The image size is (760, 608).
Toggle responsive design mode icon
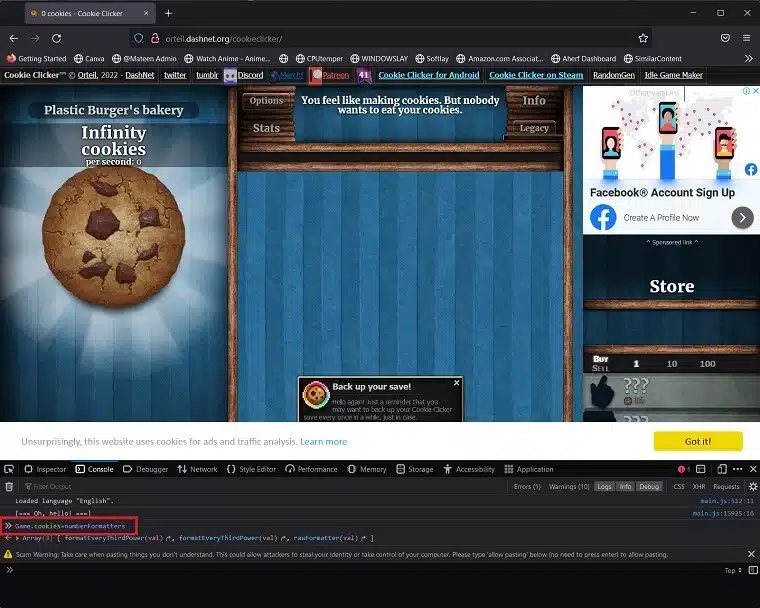click(x=722, y=469)
